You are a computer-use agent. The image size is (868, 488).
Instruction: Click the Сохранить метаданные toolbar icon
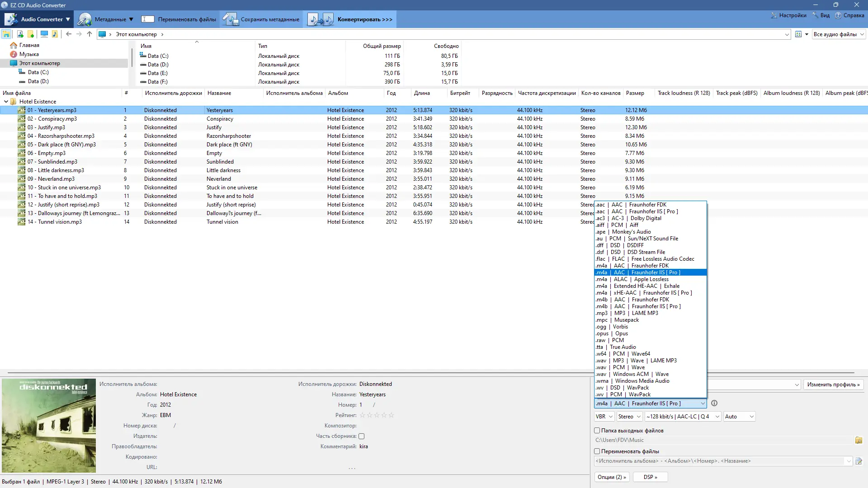(x=230, y=19)
